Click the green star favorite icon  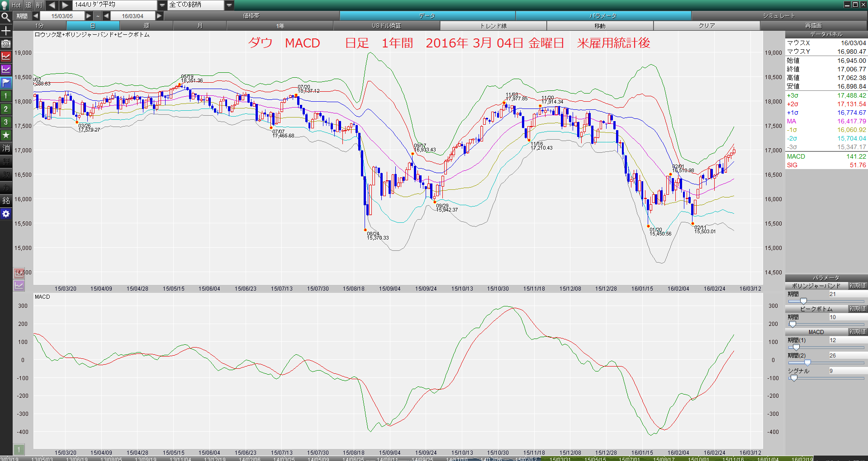[6, 135]
